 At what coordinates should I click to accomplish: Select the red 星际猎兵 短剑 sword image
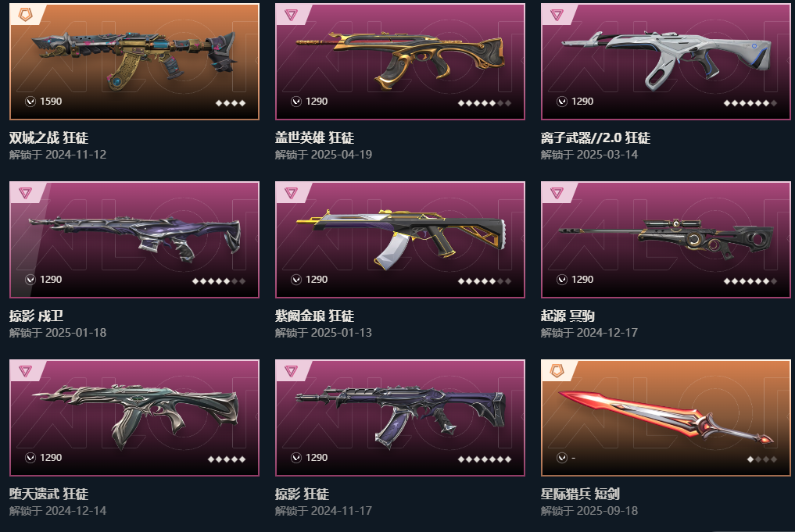pyautogui.click(x=666, y=417)
